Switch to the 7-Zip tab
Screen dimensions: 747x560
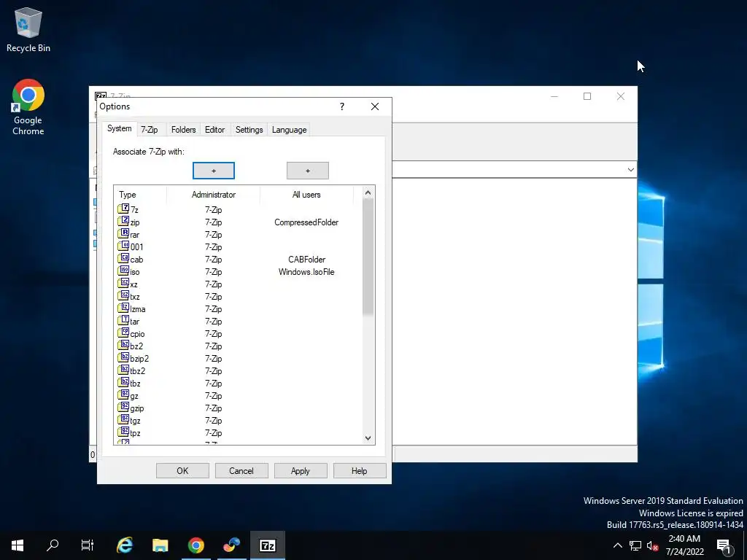click(149, 130)
